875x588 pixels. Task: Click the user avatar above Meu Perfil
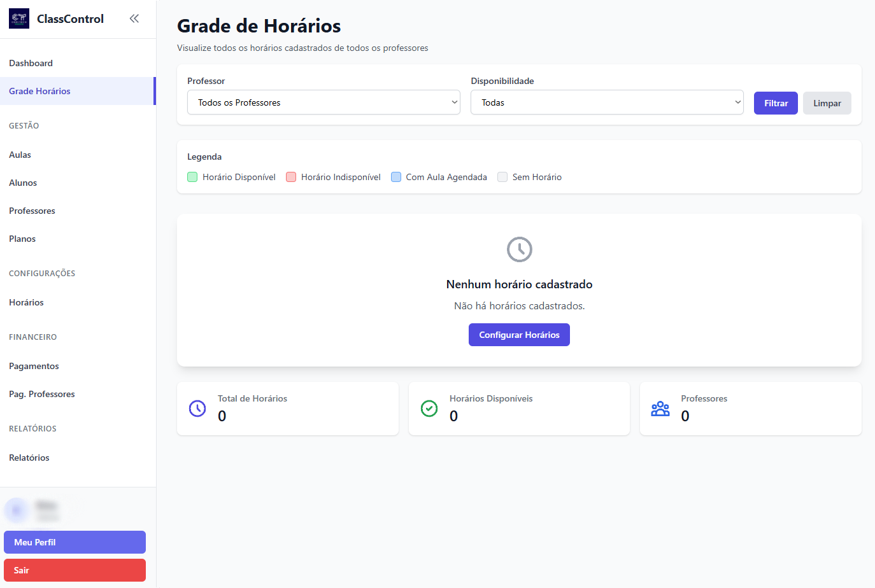tap(16, 510)
